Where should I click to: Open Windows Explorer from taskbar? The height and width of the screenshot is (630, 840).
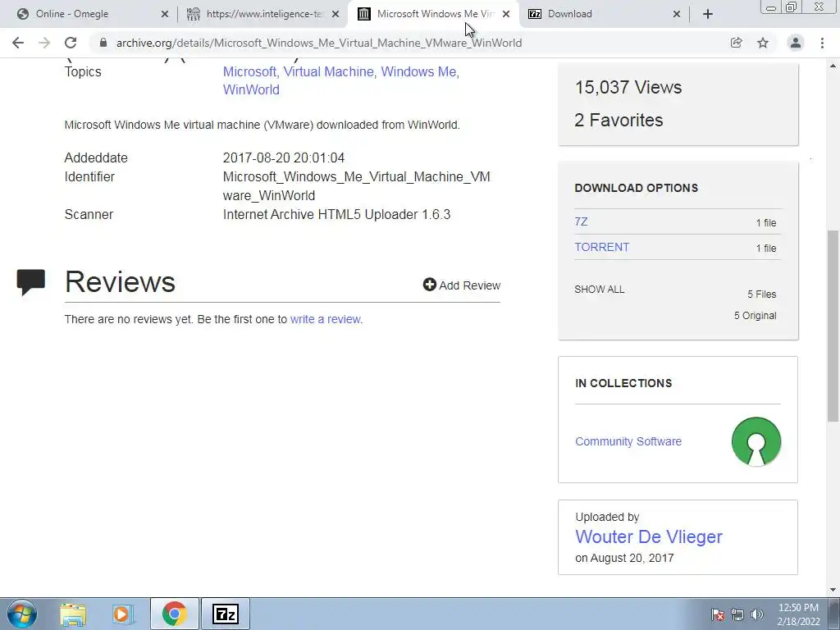(x=73, y=614)
